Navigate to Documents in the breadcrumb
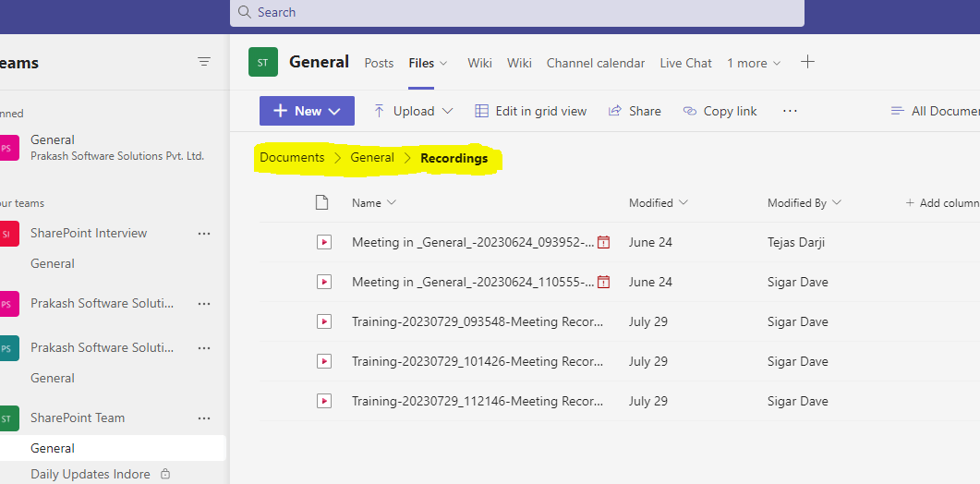This screenshot has width=980, height=484. (292, 158)
